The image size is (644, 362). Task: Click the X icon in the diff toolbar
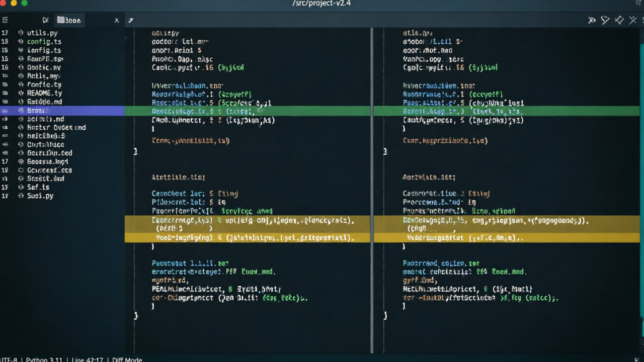coord(633,20)
